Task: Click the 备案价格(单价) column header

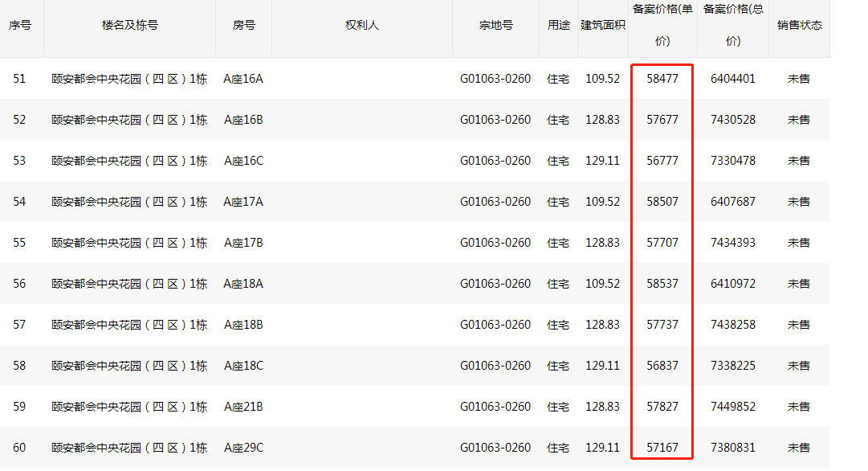Action: (662, 26)
